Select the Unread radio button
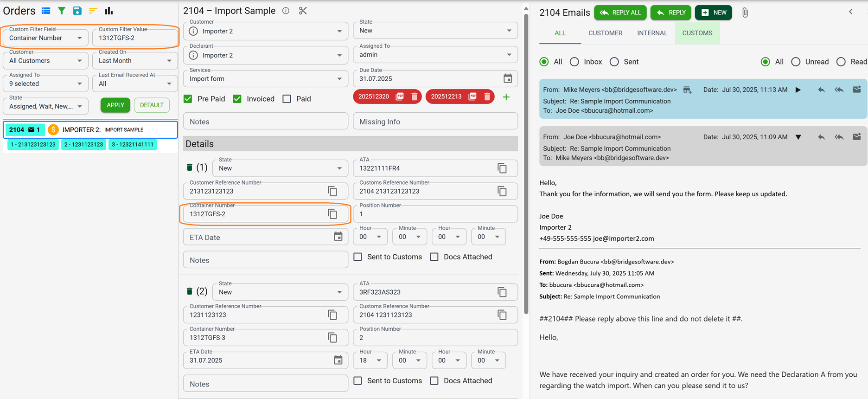 pyautogui.click(x=796, y=62)
